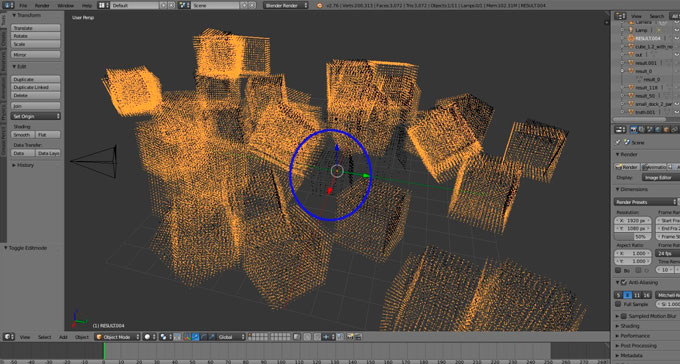Screen dimensions: 680x364
Task: Select the Object properties tab icon
Action: tap(667, 130)
